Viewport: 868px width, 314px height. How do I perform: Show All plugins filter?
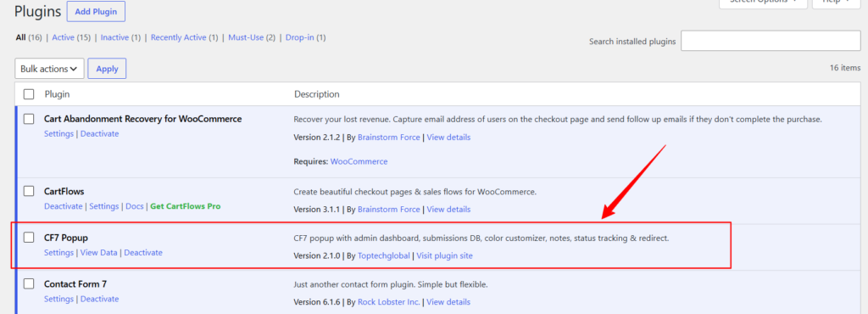tap(20, 37)
